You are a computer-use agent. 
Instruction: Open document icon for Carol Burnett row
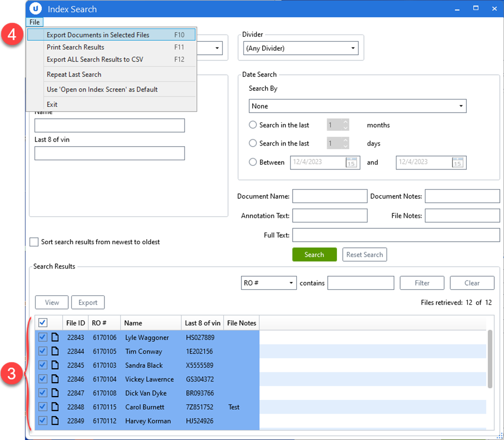click(x=55, y=406)
